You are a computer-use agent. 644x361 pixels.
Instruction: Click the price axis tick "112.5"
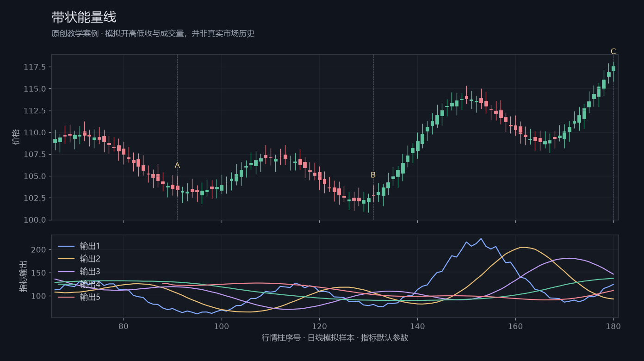(35, 111)
